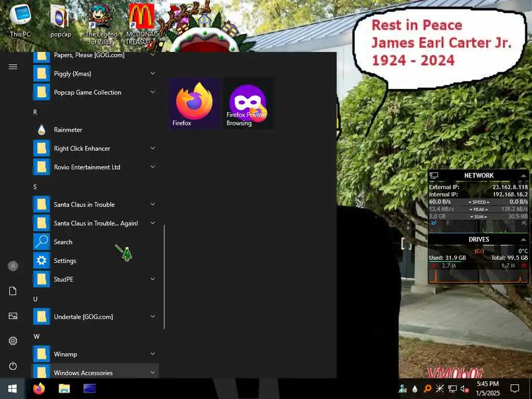Click the snowflake tray icon
Image resolution: width=532 pixels, height=399 pixels.
[x=440, y=389]
